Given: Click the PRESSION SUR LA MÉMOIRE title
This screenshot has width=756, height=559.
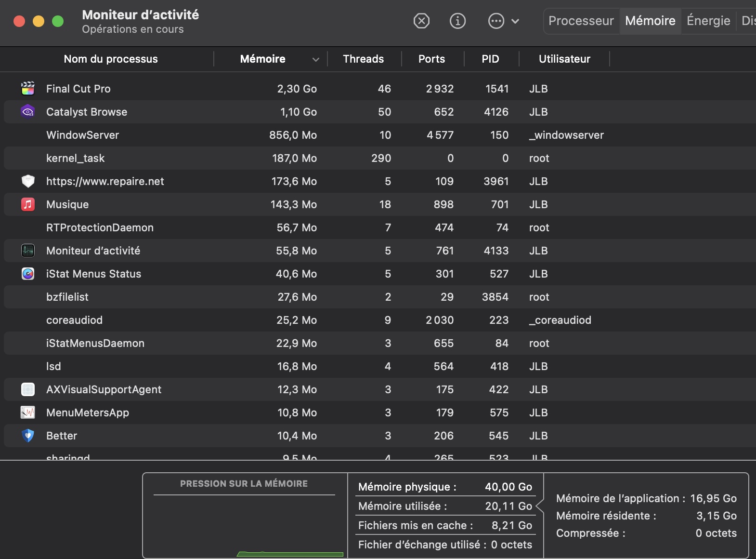Looking at the screenshot, I should (x=244, y=483).
